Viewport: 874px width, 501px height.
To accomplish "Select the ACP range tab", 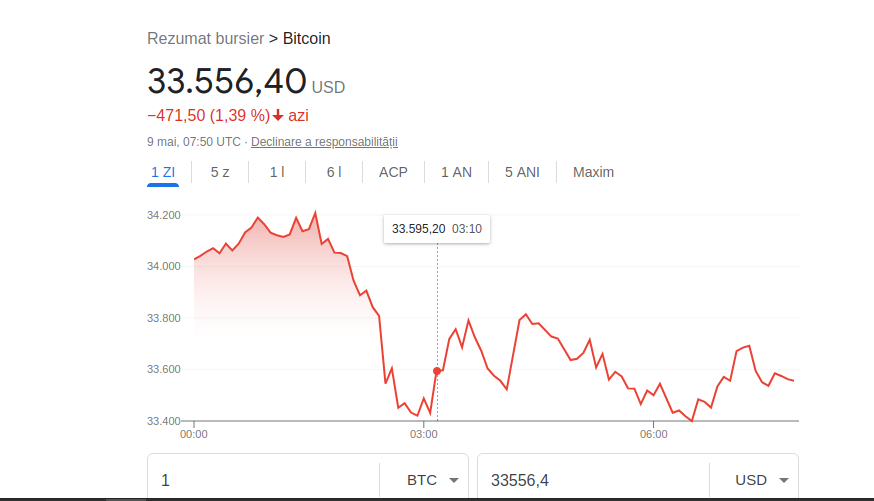I will 393,172.
